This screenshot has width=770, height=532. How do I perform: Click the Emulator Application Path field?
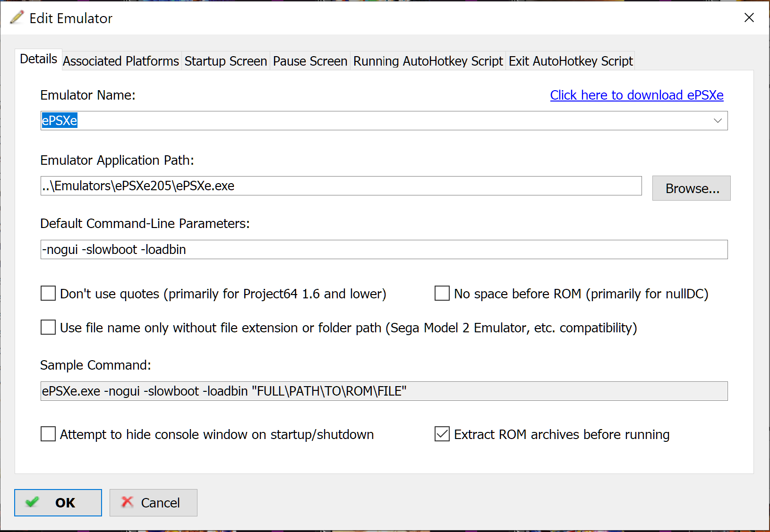click(x=341, y=186)
